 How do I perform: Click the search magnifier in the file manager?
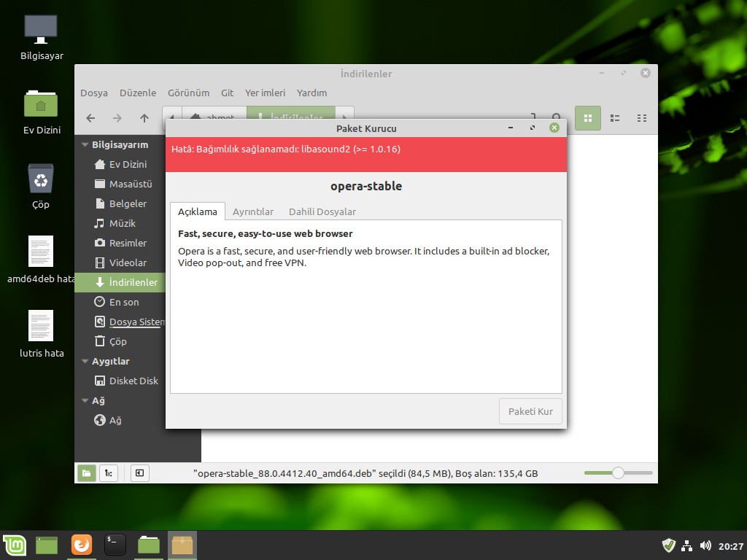click(557, 117)
